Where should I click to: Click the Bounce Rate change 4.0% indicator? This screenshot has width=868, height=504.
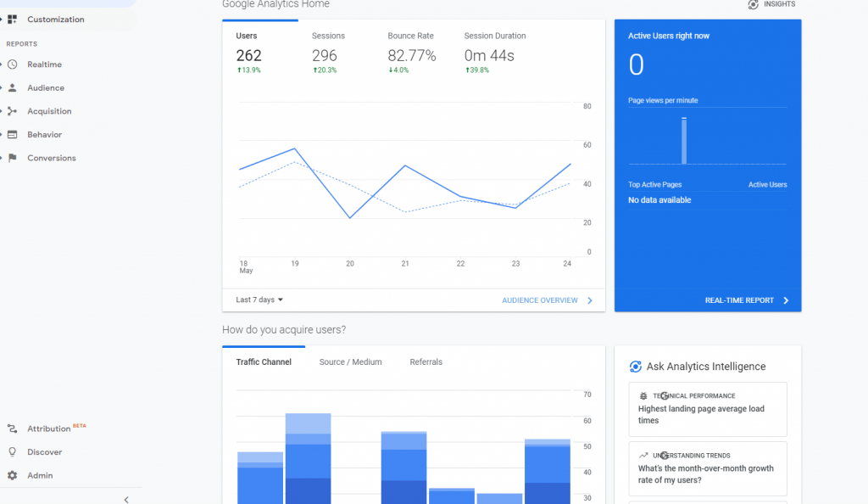[x=398, y=70]
